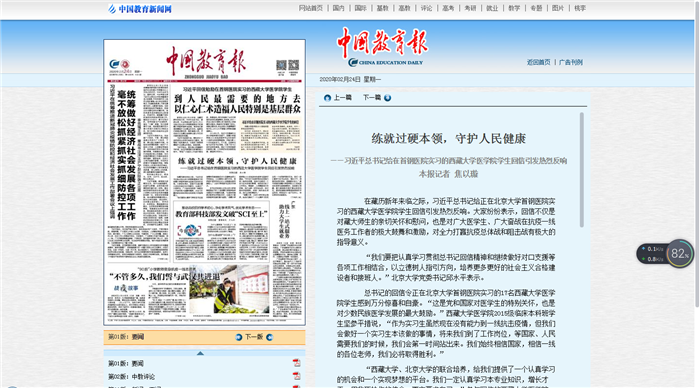700x388 pixels.
Task: Click the 练就过硬本领 headline on the newspaper image
Action: (237, 161)
